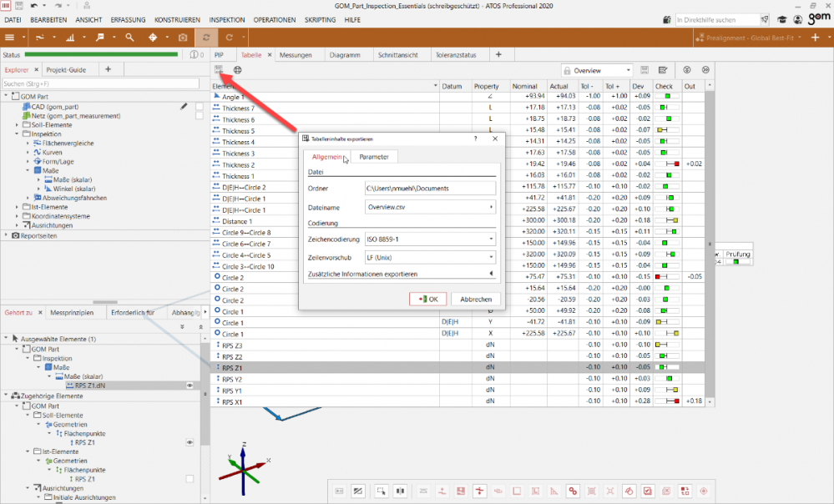Click the Ordner path input field
This screenshot has height=504, width=834.
coord(430,189)
